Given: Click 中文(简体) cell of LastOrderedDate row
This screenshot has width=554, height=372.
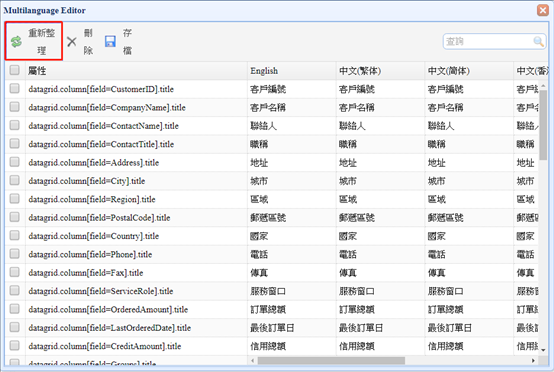Looking at the screenshot, I should (x=469, y=328).
